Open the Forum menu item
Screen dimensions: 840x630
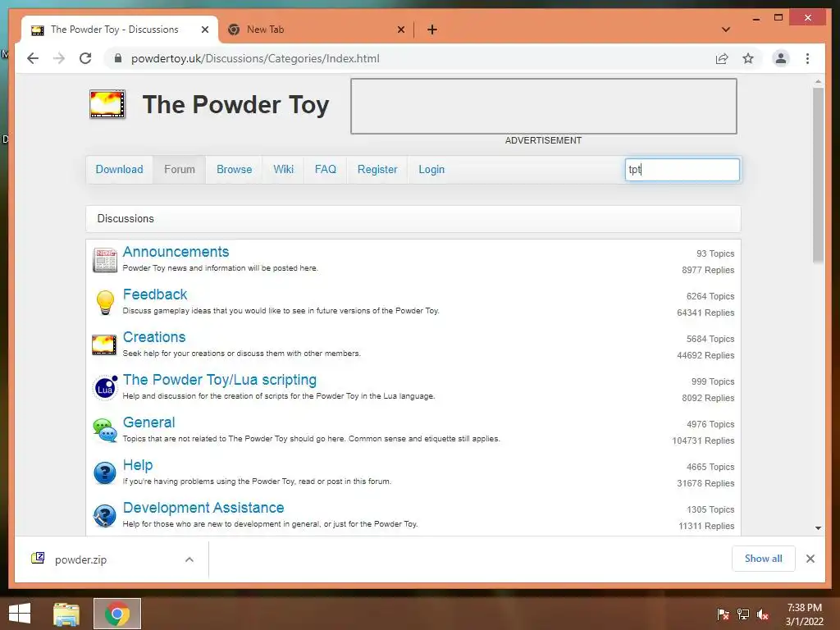[x=180, y=169]
